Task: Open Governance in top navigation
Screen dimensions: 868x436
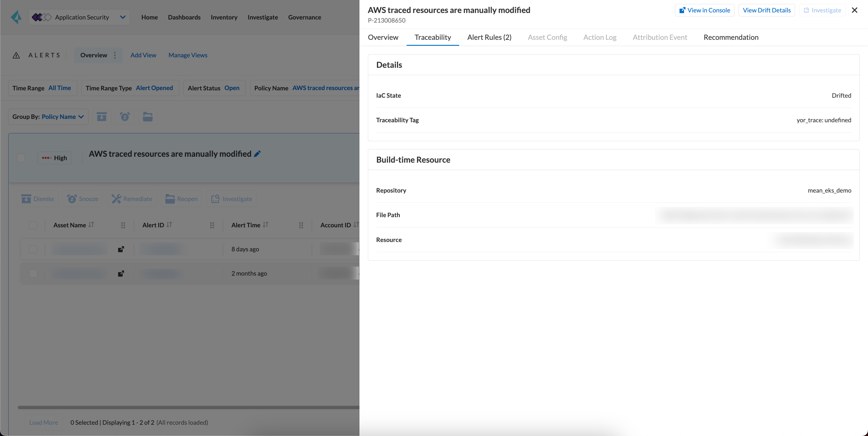Action: tap(305, 17)
